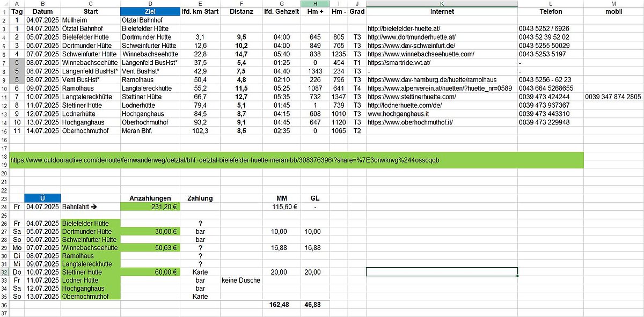Image resolution: width=644 pixels, height=317 pixels.
Task: Select the total 162,48 cell
Action: coord(281,304)
